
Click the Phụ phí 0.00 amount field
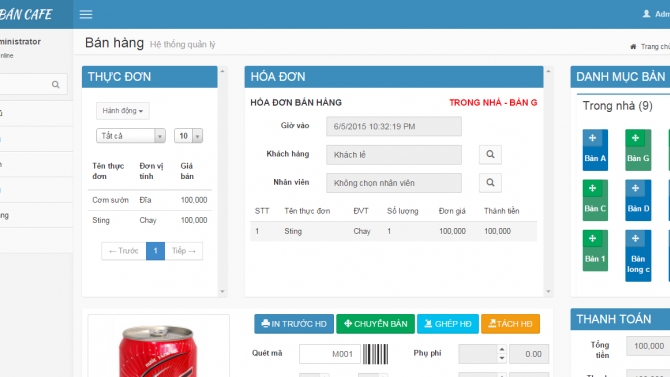tap(529, 354)
